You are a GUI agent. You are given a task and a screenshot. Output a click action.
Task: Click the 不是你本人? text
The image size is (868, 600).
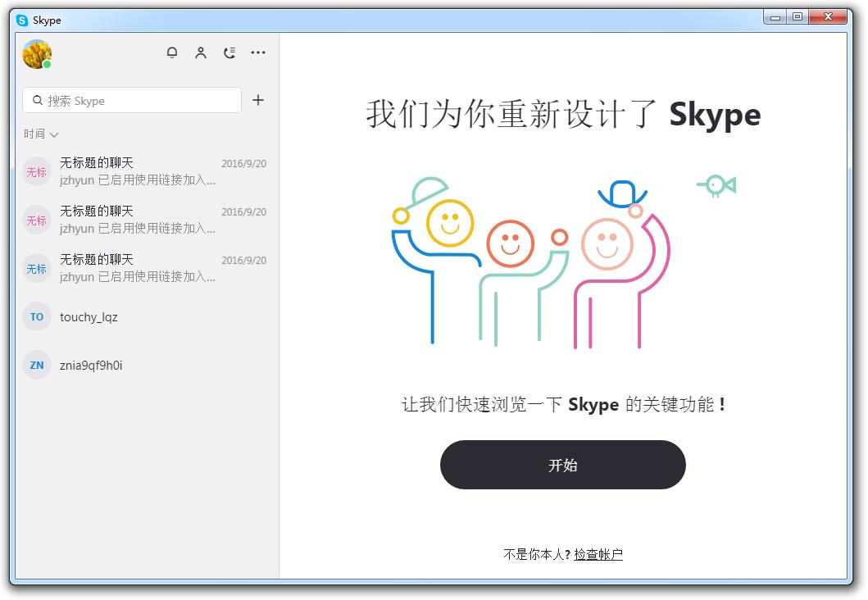tap(537, 554)
